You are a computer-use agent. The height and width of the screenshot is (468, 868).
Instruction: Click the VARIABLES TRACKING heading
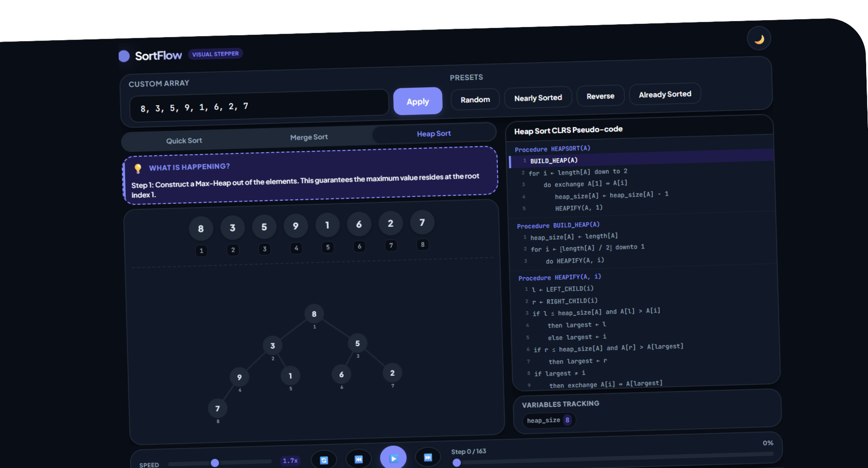pyautogui.click(x=561, y=404)
